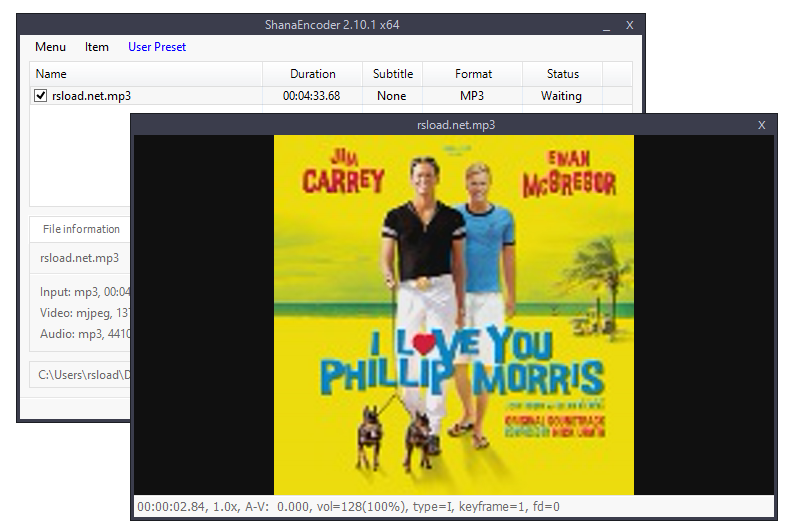Click duration value 00:04:33.68

point(311,96)
